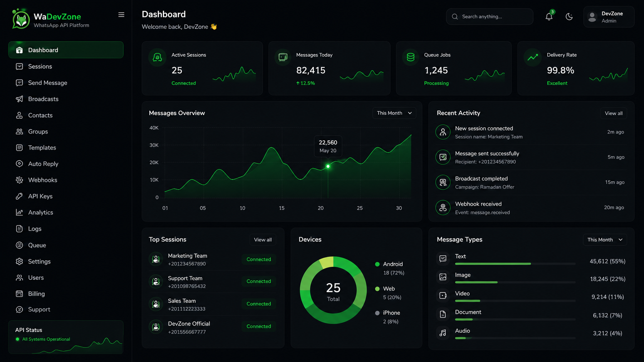Click the Queue Jobs database icon
The height and width of the screenshot is (362, 644).
tap(411, 57)
